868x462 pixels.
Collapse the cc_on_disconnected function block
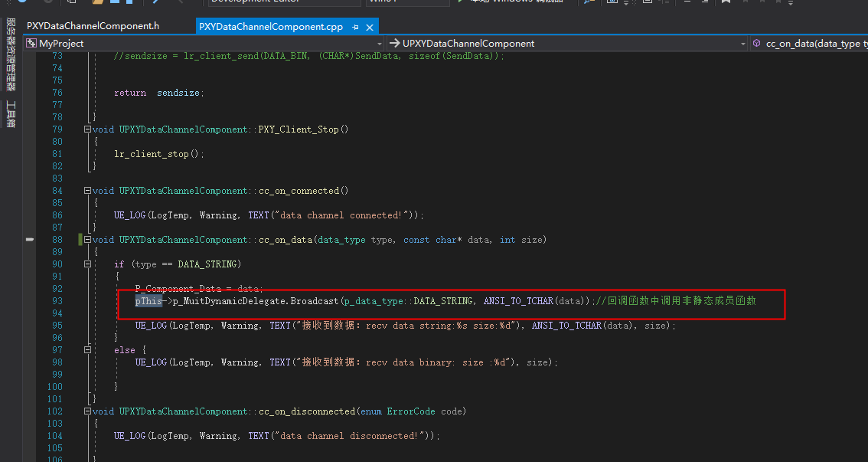pos(87,411)
